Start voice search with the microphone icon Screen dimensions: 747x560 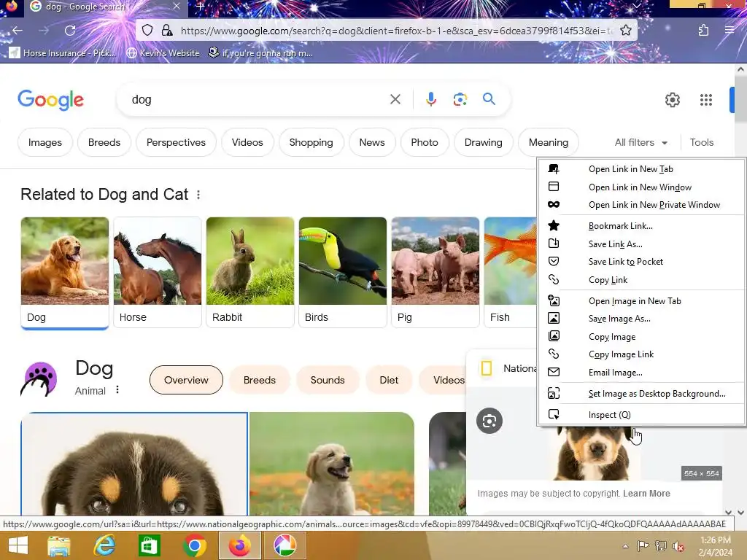coord(430,99)
